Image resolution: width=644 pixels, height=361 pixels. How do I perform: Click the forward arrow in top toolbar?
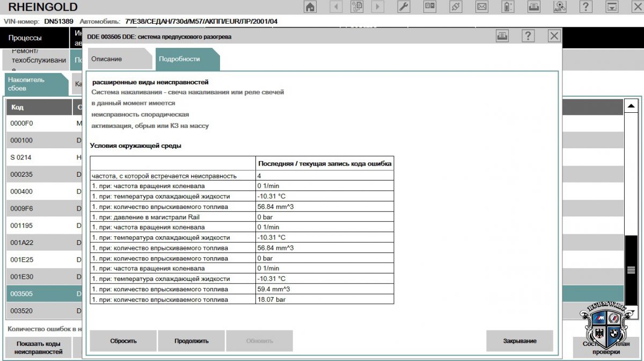pos(378,7)
